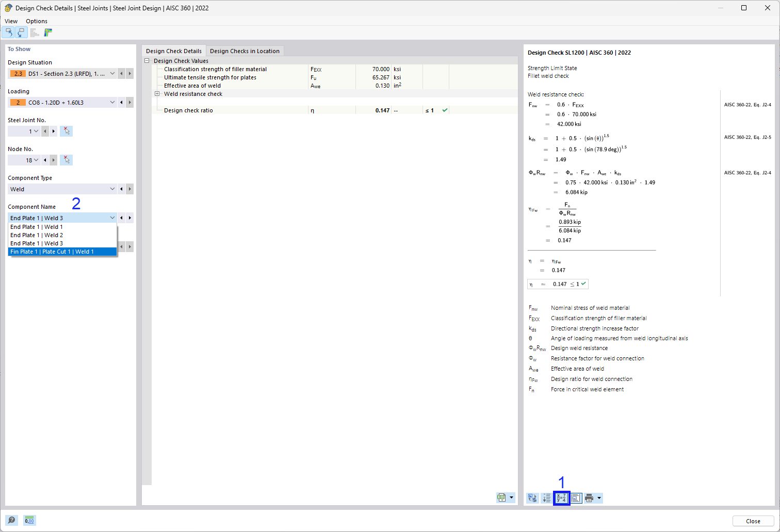Click the Force in critical weld element legend
This screenshot has width=780, height=532.
coord(587,389)
